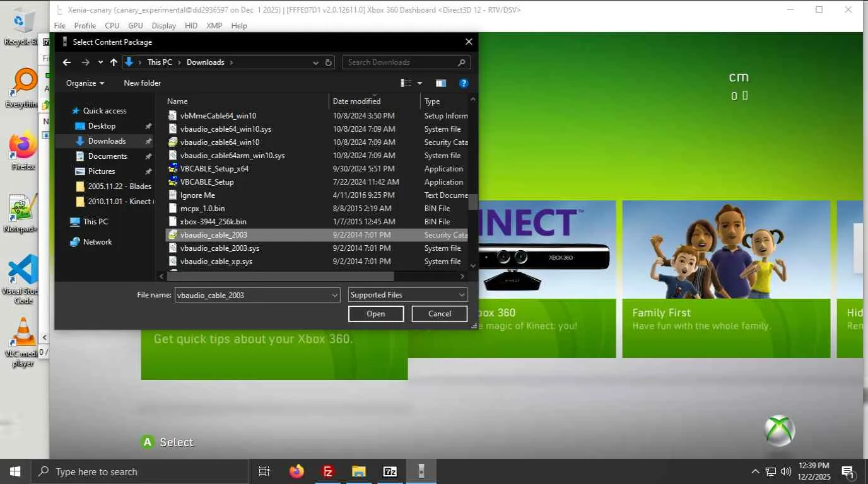
Task: Open the CPU menu in Xenia
Action: (x=112, y=26)
